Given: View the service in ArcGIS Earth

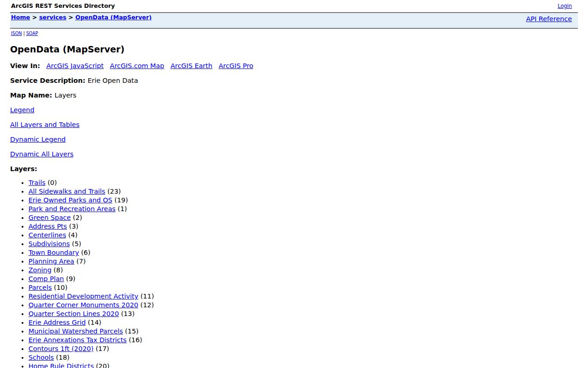Looking at the screenshot, I should pyautogui.click(x=191, y=66).
